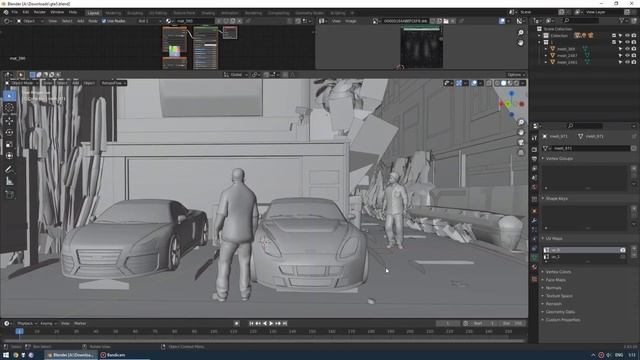Open the Global transform orientation dropdown

coord(236,75)
